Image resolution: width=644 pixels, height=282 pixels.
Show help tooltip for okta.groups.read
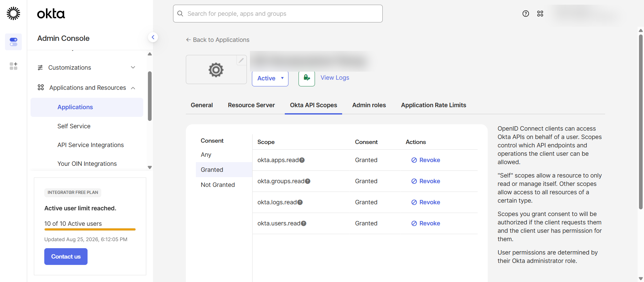pos(308,181)
